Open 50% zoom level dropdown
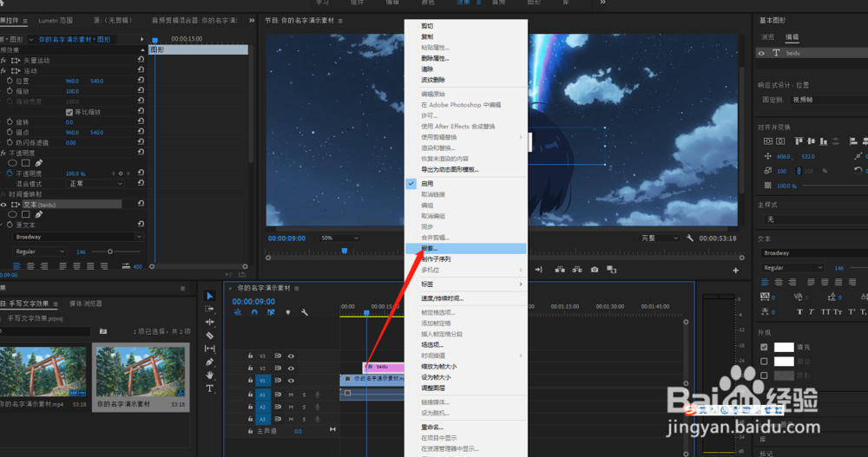 pyautogui.click(x=339, y=238)
